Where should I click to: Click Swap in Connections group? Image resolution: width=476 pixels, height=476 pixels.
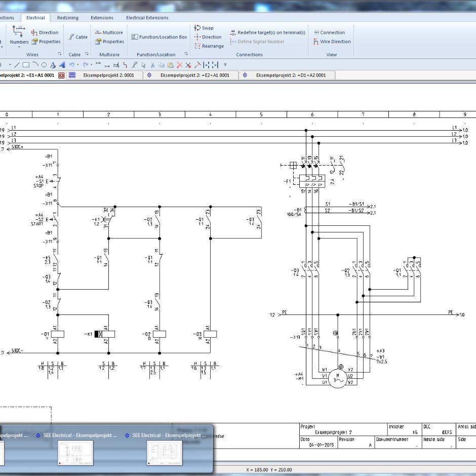204,28
